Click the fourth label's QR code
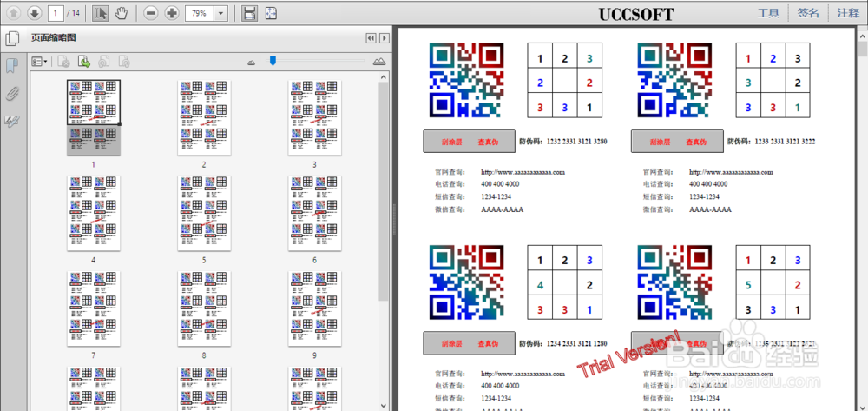Image resolution: width=868 pixels, height=411 pixels. point(674,282)
